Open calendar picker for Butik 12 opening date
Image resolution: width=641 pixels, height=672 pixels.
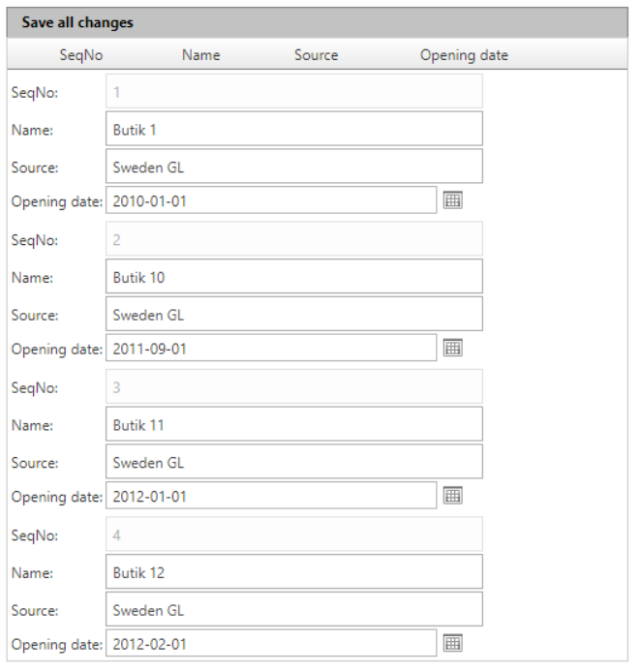[452, 643]
